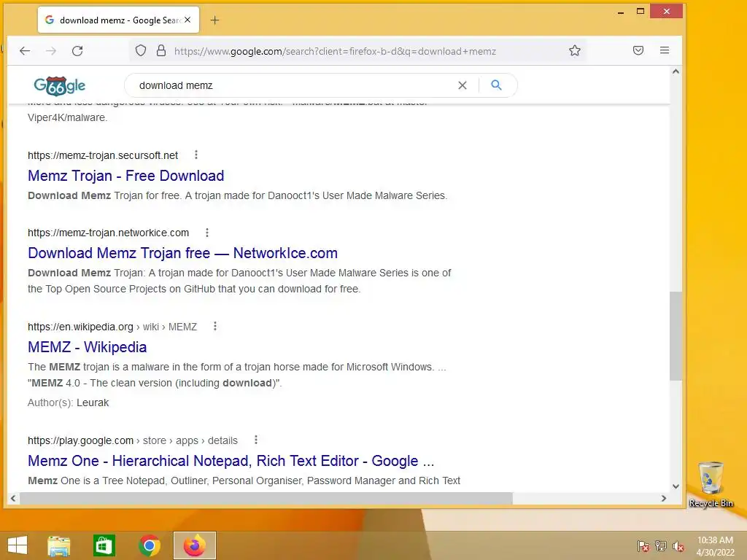The width and height of the screenshot is (747, 560).
Task: Open a new browser tab
Action: point(215,20)
